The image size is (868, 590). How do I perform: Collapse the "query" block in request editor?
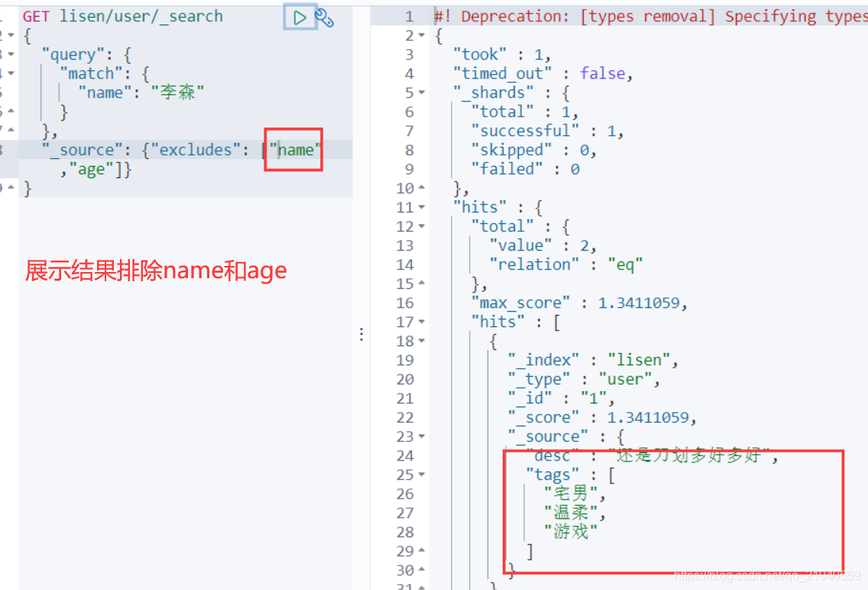(x=11, y=54)
